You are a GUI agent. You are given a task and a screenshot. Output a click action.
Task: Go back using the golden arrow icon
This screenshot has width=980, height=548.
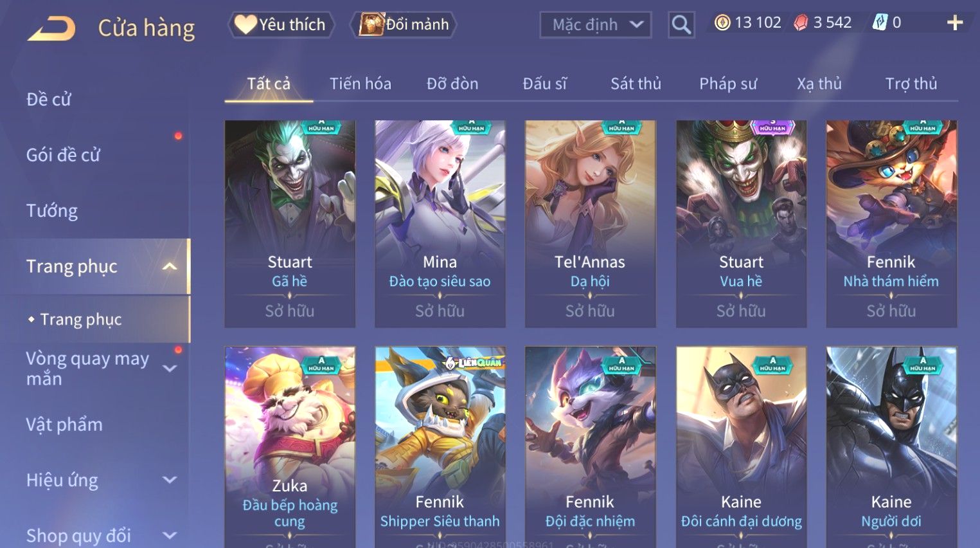51,29
